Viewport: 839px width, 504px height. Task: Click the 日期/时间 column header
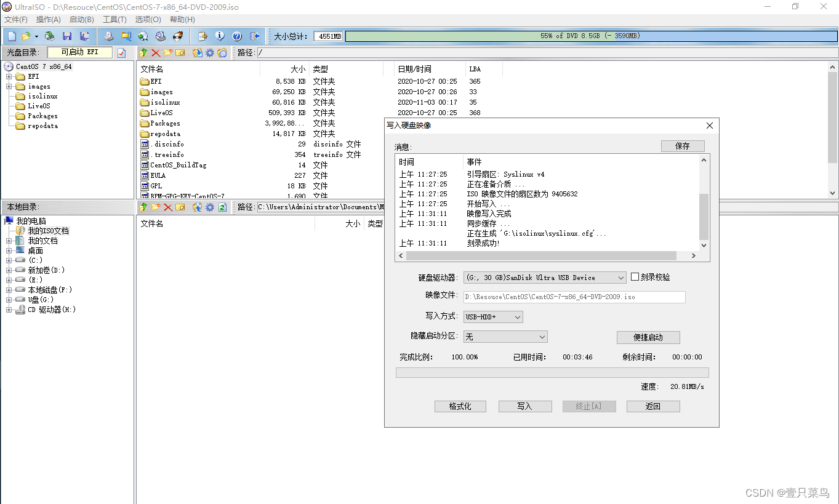414,70
